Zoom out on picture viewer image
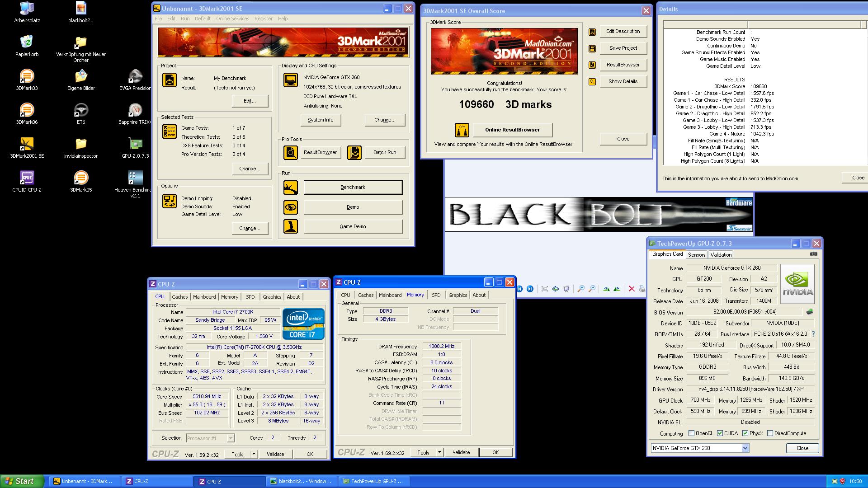 (x=592, y=289)
